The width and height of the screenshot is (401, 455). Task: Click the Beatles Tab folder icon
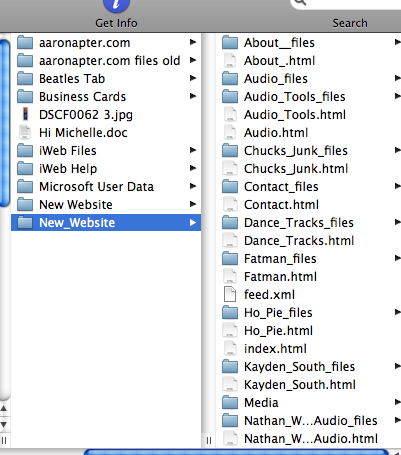click(x=25, y=79)
